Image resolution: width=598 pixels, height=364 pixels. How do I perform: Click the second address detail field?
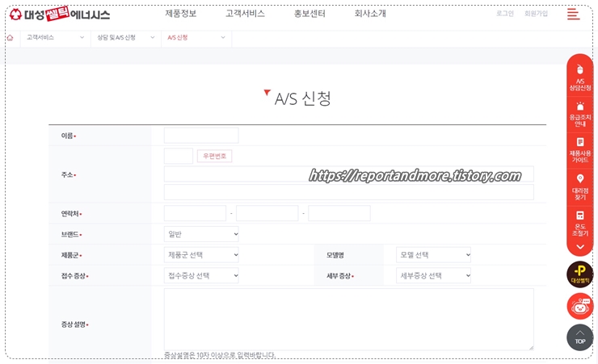348,192
